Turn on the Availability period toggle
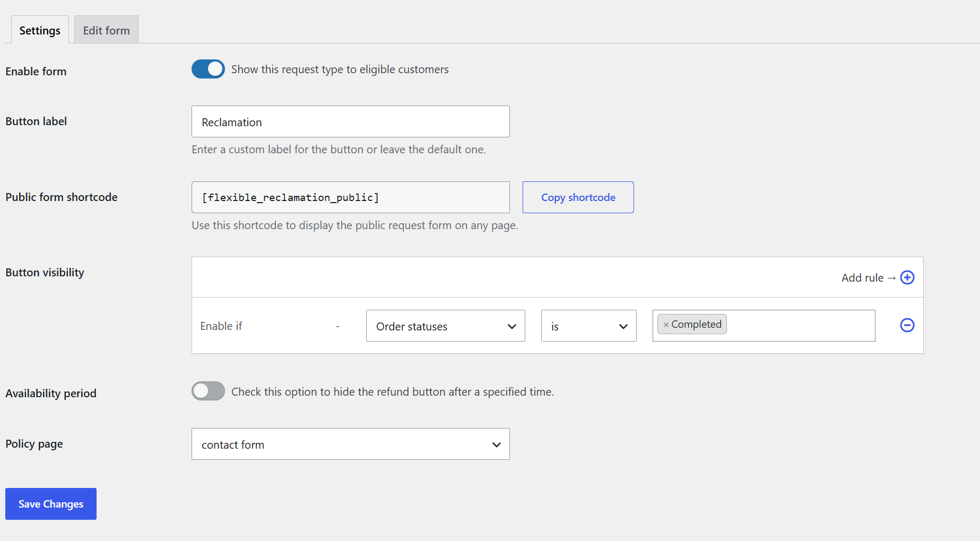This screenshot has height=541, width=980. click(x=208, y=391)
